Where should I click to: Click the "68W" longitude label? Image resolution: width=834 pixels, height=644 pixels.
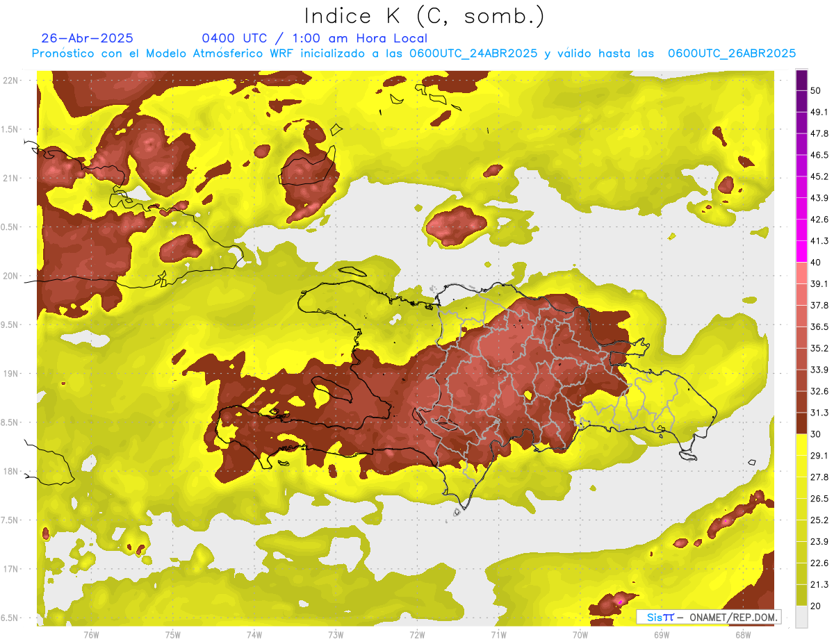coord(743,634)
